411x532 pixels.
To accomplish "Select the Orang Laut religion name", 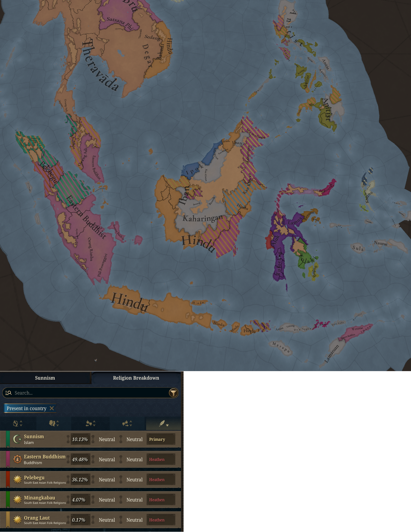I will point(37,518).
